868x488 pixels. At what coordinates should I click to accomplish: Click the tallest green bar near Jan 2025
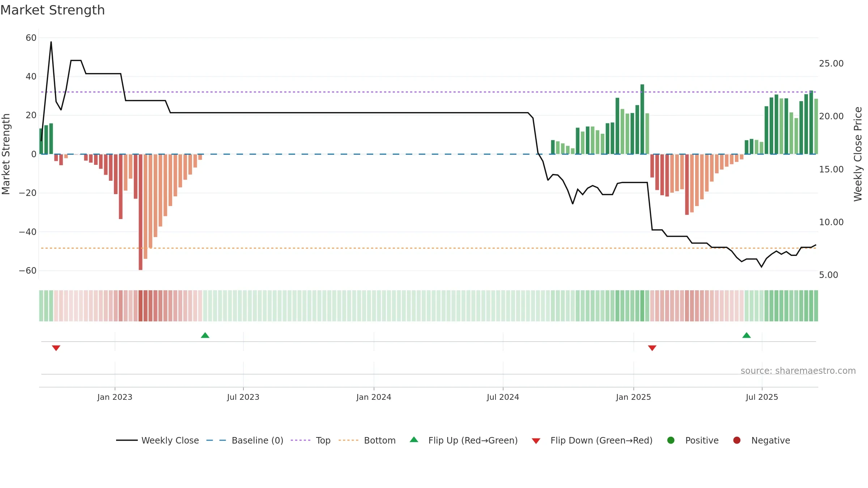642,119
